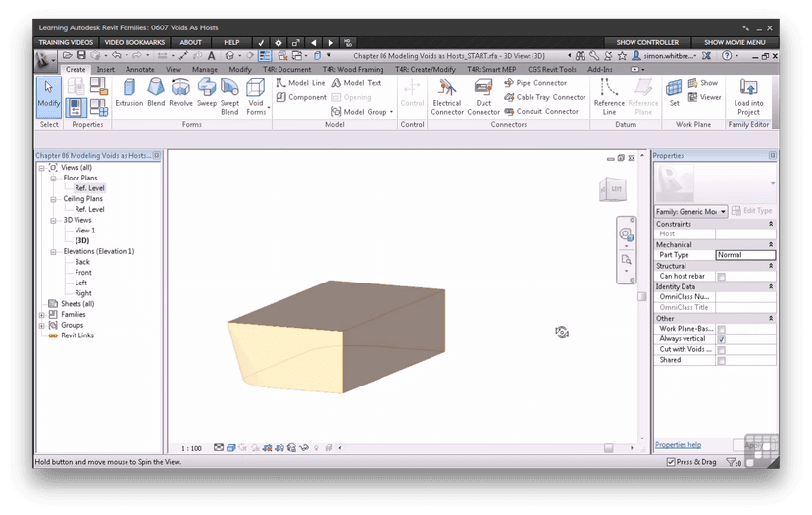This screenshot has width=812, height=515.
Task: Change visual style on view control bar
Action: click(231, 448)
